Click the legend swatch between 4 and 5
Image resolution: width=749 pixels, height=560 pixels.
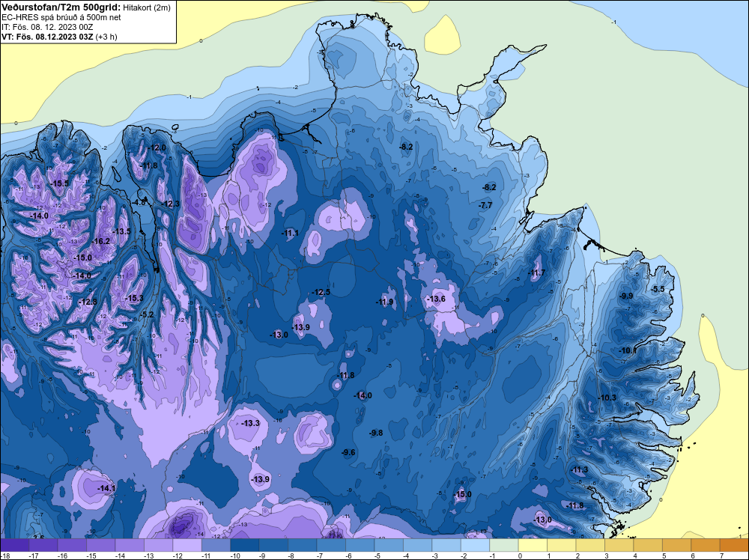click(648, 544)
